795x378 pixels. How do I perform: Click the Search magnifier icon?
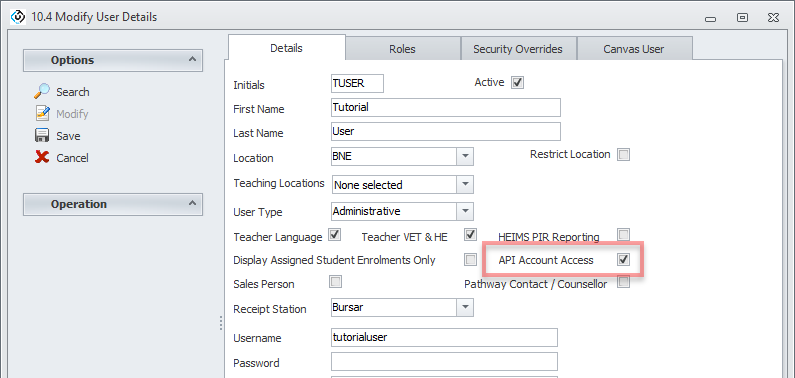click(x=42, y=92)
